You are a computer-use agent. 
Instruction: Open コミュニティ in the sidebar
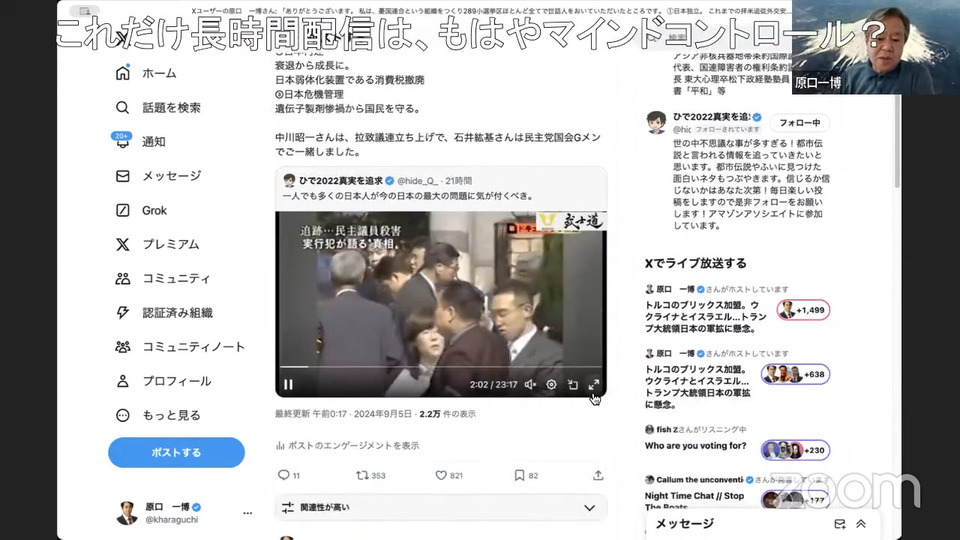[163, 279]
